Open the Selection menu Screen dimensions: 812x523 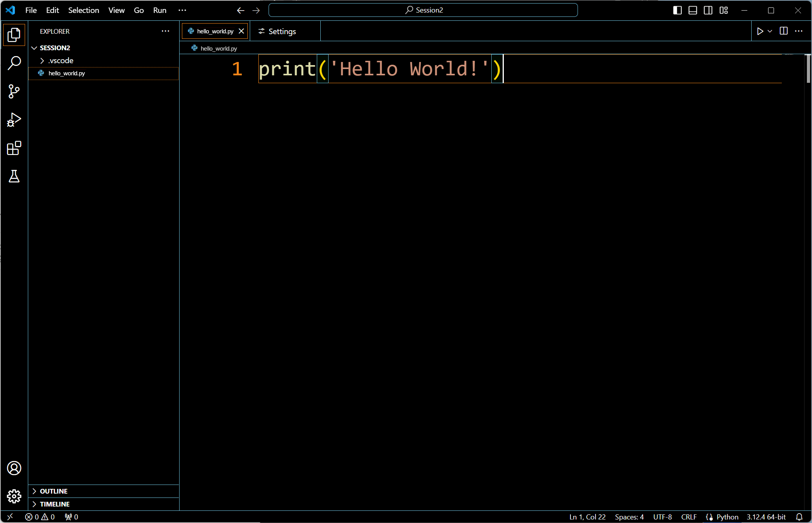click(x=84, y=10)
